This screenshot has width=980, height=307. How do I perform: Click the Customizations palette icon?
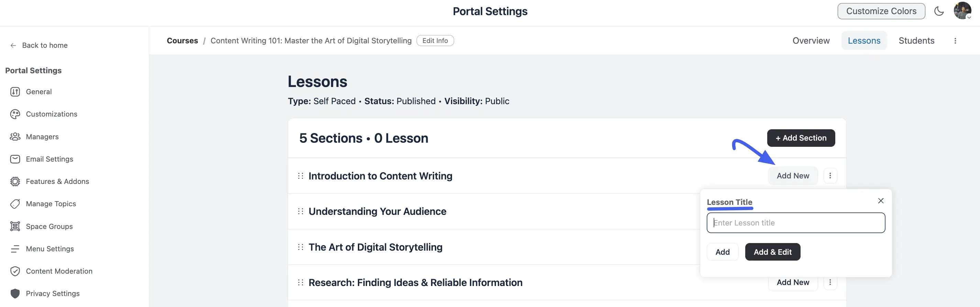tap(15, 114)
